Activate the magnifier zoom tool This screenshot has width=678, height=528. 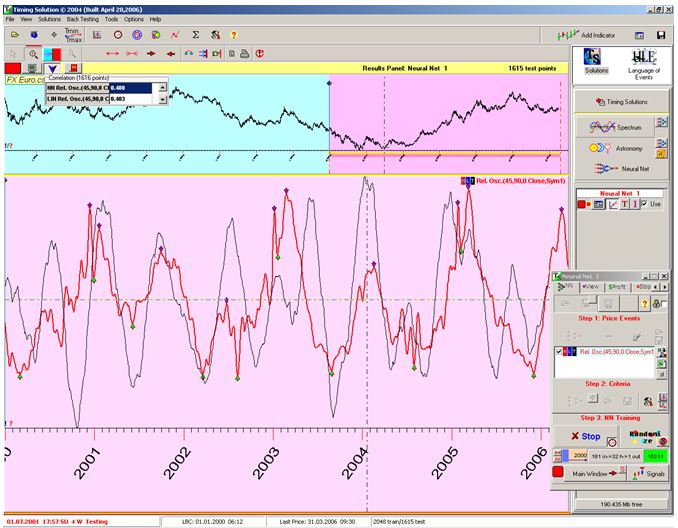[33, 54]
